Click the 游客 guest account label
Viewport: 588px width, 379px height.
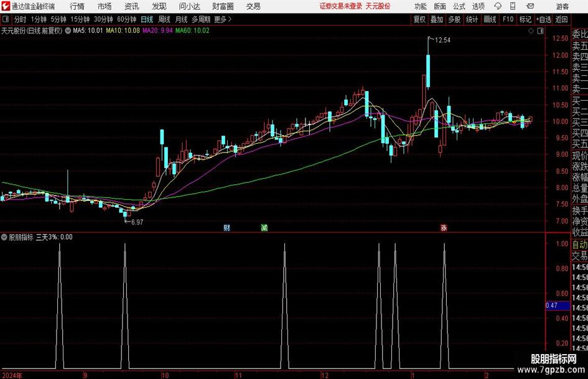(x=562, y=6)
